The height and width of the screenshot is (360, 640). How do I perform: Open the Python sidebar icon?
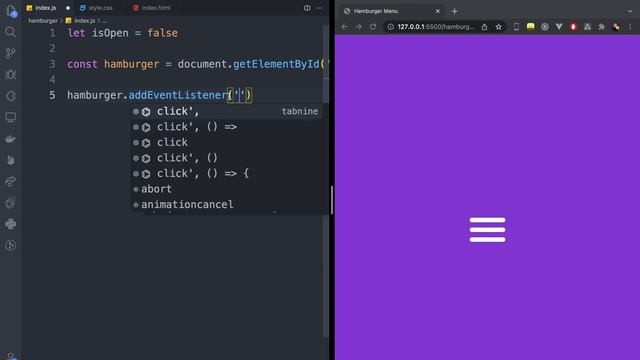(x=11, y=224)
